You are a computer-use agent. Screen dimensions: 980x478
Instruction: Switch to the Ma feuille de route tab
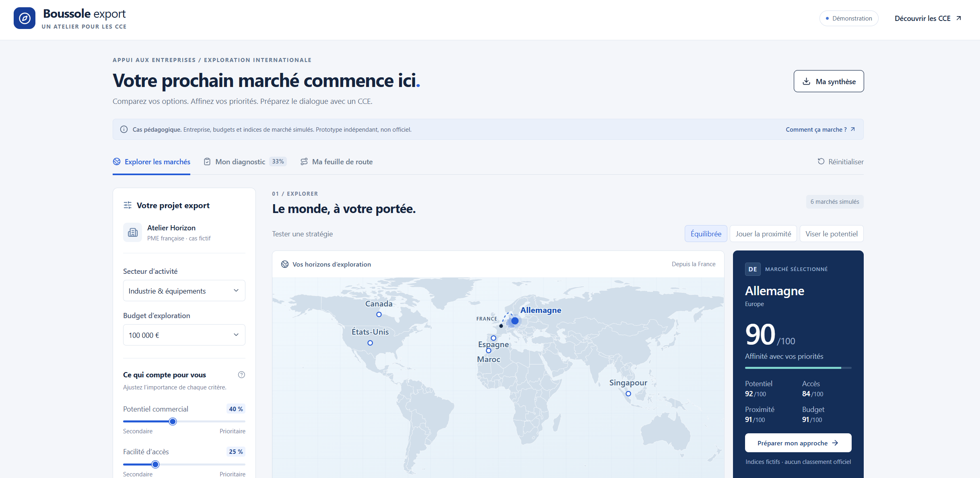click(336, 161)
